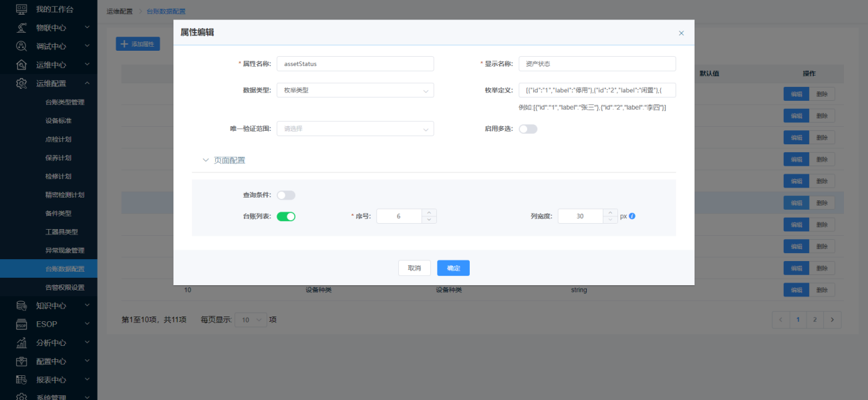868x400 pixels.
Task: Click the 知识中心 sidebar icon
Action: (x=21, y=306)
